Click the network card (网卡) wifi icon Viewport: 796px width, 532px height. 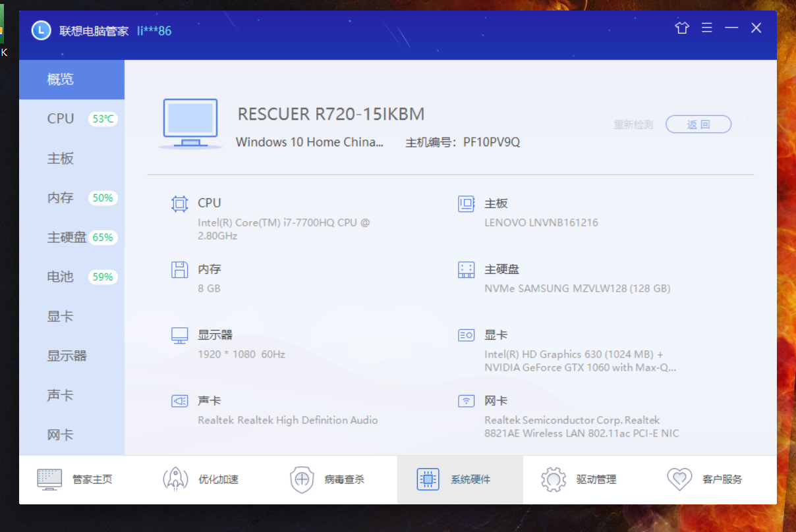point(467,401)
